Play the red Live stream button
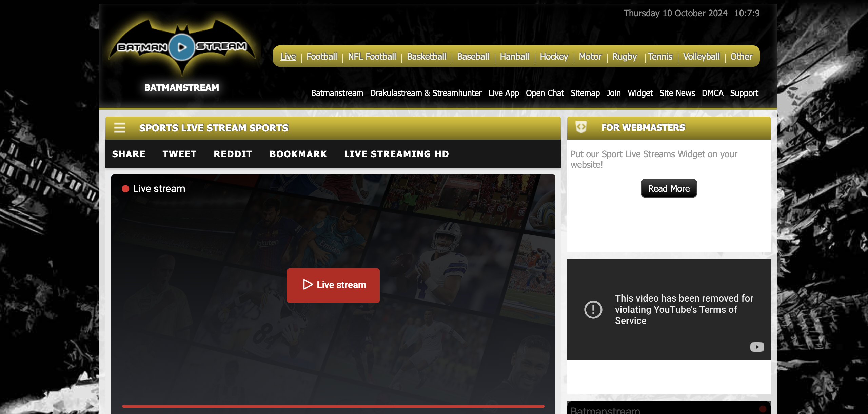The width and height of the screenshot is (868, 414). coord(333,285)
